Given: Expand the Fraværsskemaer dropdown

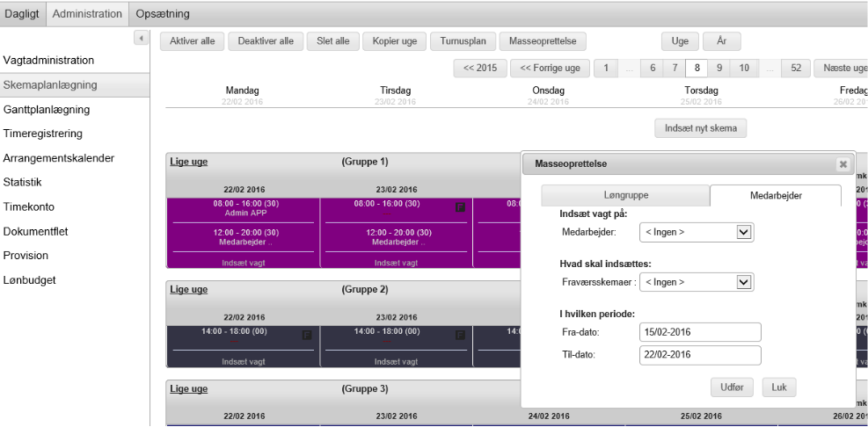Looking at the screenshot, I should [743, 282].
